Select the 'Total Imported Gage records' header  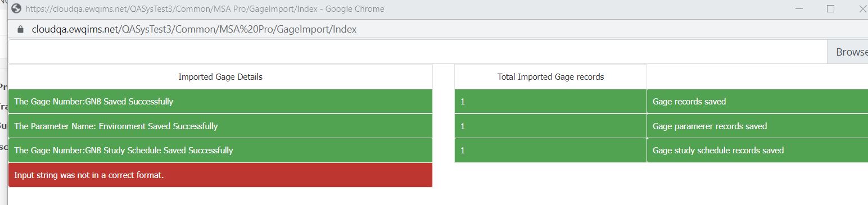click(x=550, y=77)
